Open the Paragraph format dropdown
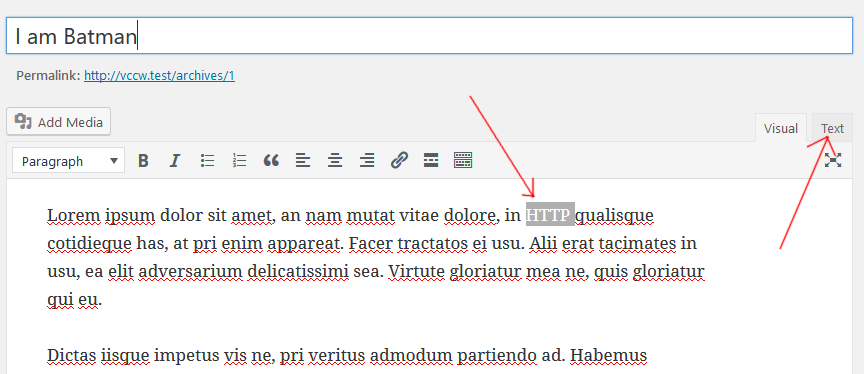This screenshot has height=374, width=864. coord(68,161)
